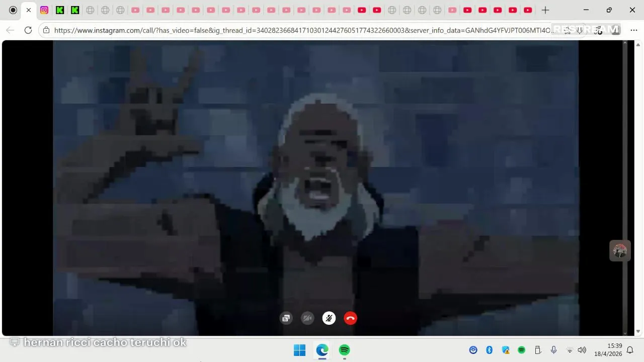Open the clock showing 15:39 18/4/2026
This screenshot has width=644, height=362.
pos(608,350)
